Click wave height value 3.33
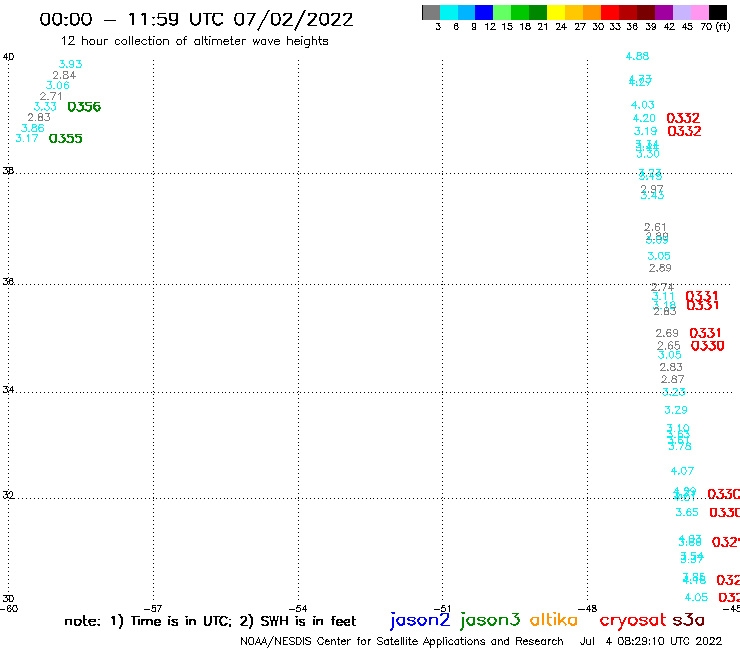Viewport: 740px width, 650px height. pos(45,107)
